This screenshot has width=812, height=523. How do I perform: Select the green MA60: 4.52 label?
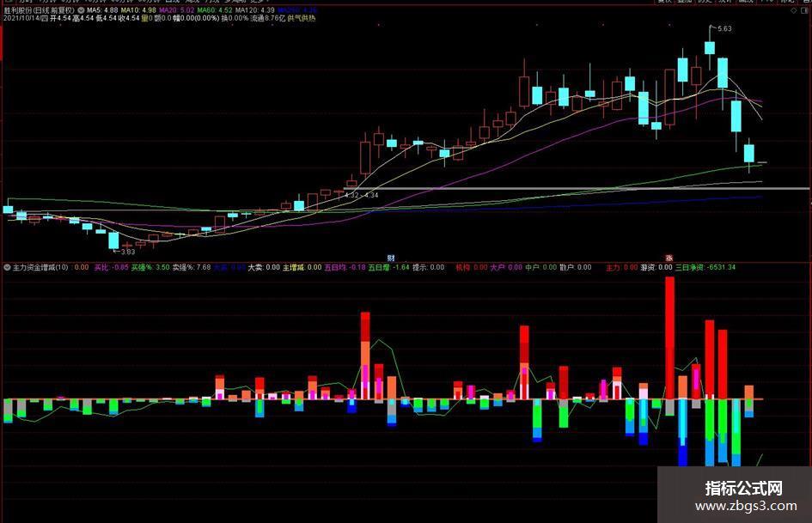[215, 10]
